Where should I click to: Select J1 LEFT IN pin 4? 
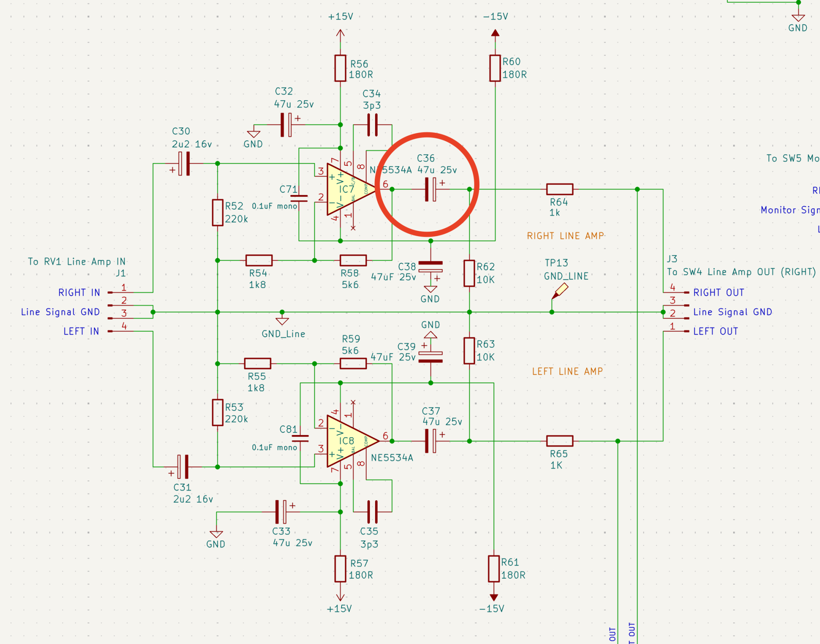[x=120, y=331]
